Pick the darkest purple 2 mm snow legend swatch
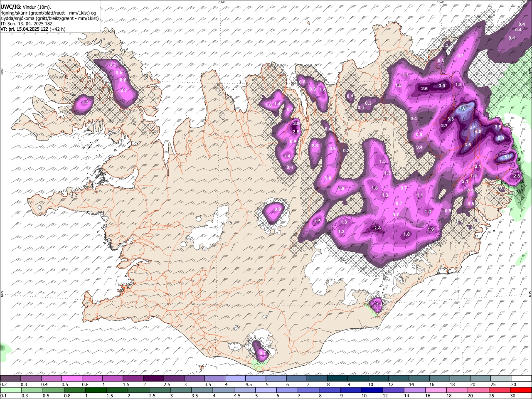 [x=153, y=379]
